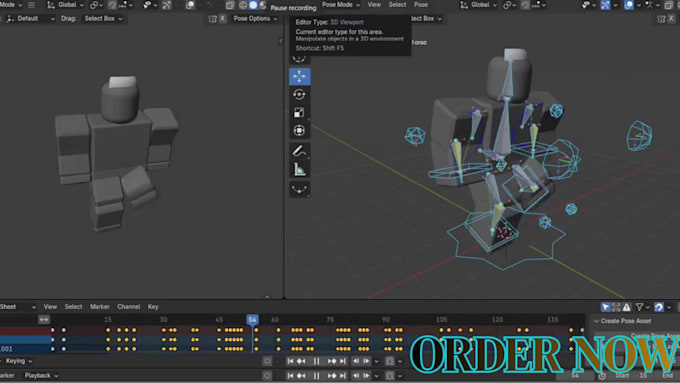Jump to start frame in Playback row
This screenshot has width=680, height=383.
290,376
